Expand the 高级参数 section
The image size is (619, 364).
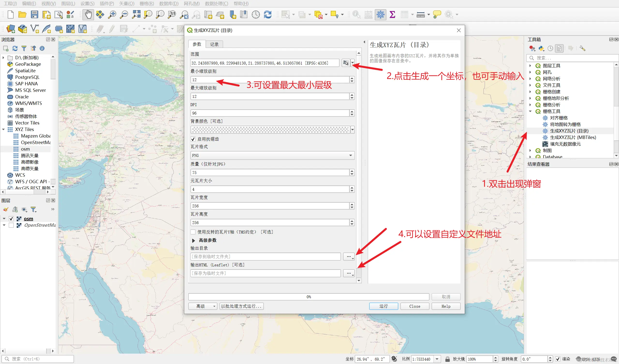pos(193,240)
